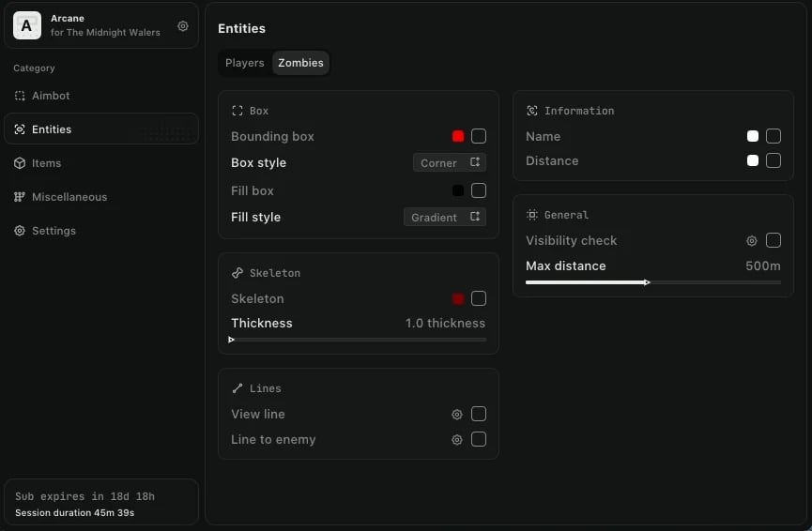
Task: Enable the Bounding box checkbox
Action: (479, 137)
